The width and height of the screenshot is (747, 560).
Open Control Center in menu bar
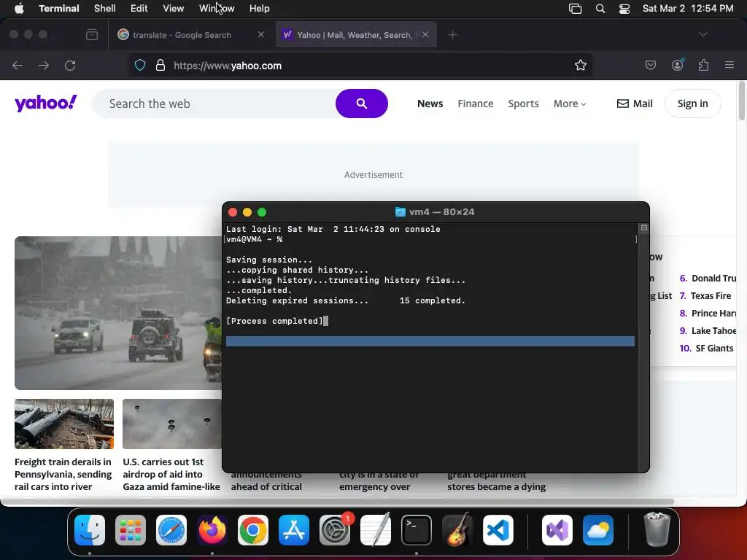coord(624,9)
